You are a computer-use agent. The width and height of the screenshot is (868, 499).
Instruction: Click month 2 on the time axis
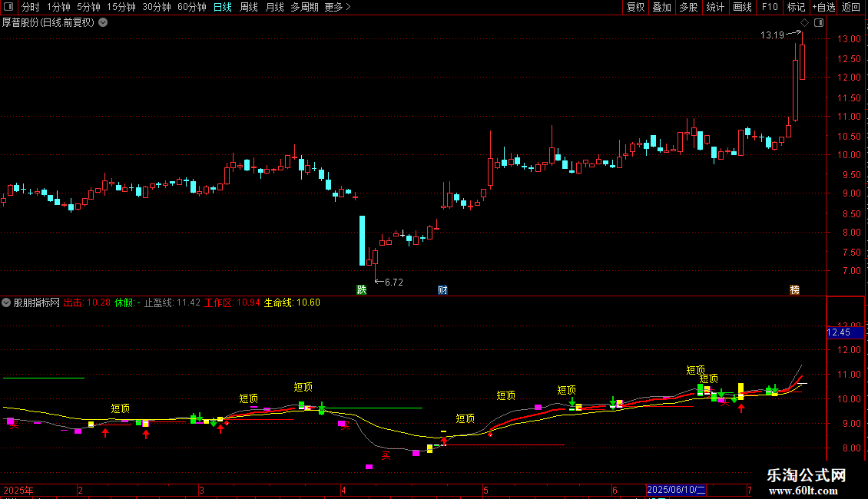[x=80, y=490]
